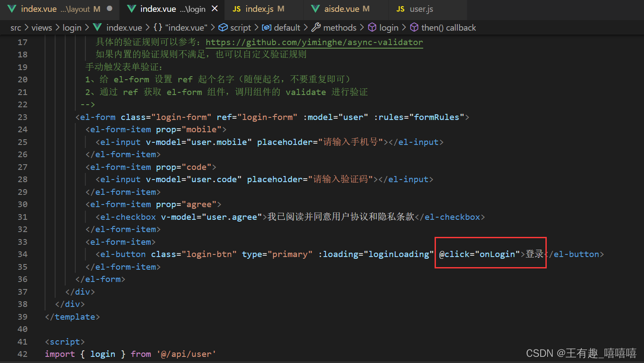This screenshot has height=363, width=644.
Task: Click line number 34 in the gutter
Action: click(22, 254)
